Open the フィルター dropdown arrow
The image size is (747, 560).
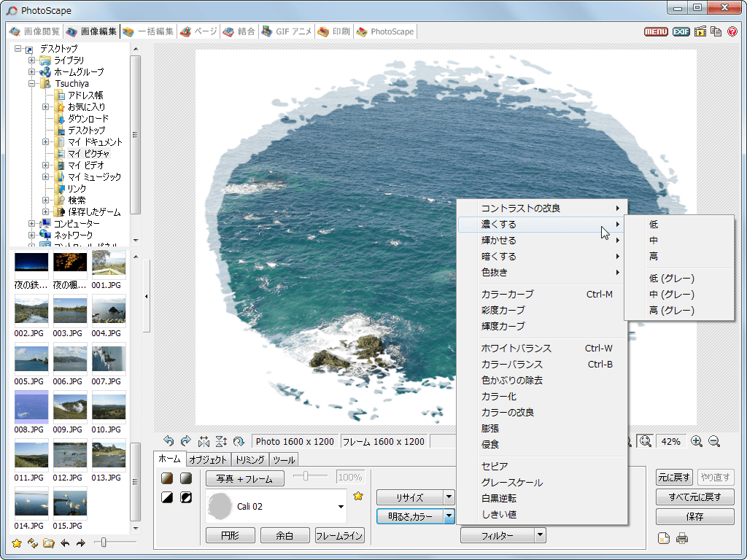click(540, 536)
